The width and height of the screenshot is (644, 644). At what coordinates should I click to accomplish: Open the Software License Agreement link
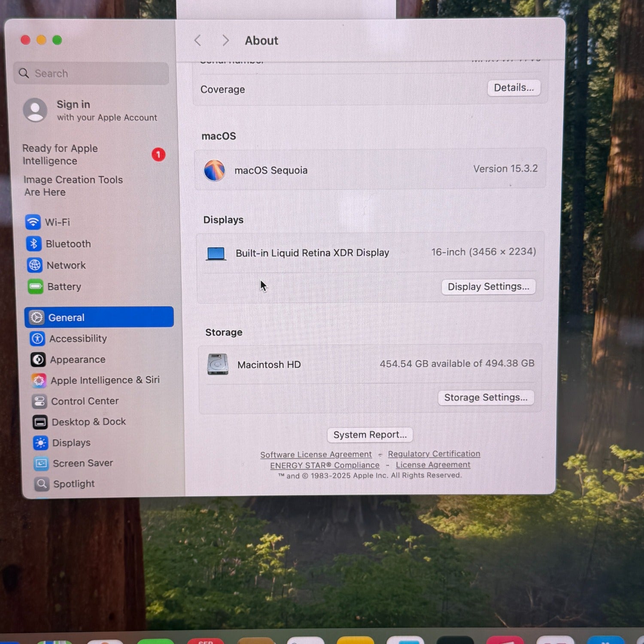click(x=316, y=454)
